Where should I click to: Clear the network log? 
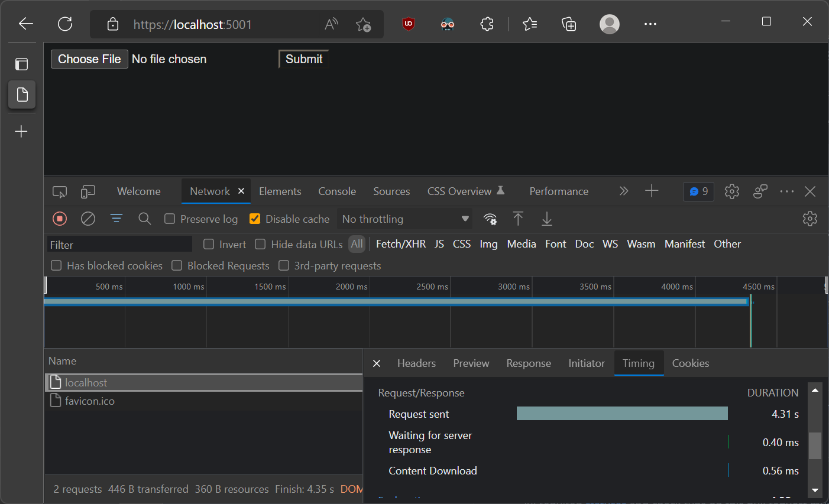[88, 219]
